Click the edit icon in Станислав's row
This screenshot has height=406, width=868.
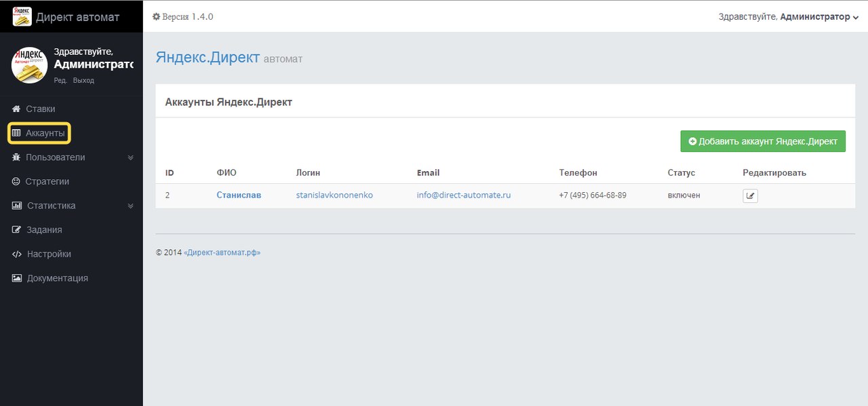tap(750, 196)
